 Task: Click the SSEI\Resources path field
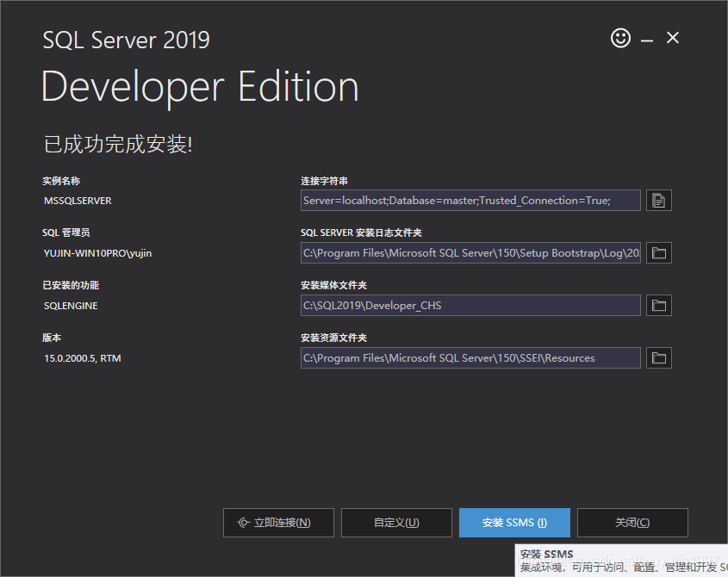tap(470, 358)
